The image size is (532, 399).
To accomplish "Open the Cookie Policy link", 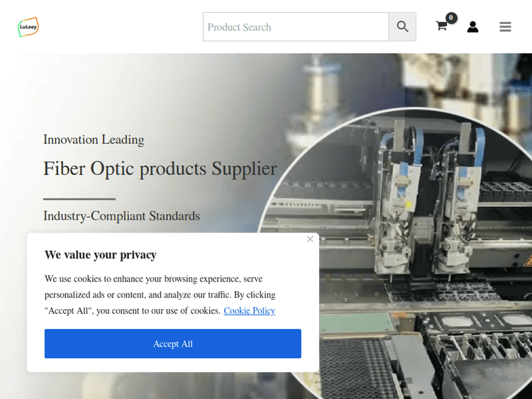I will click(x=250, y=310).
